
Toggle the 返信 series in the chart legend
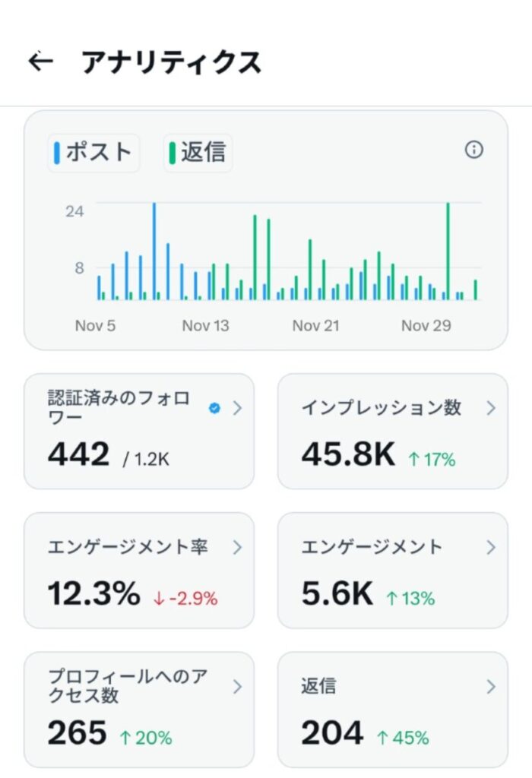point(198,152)
